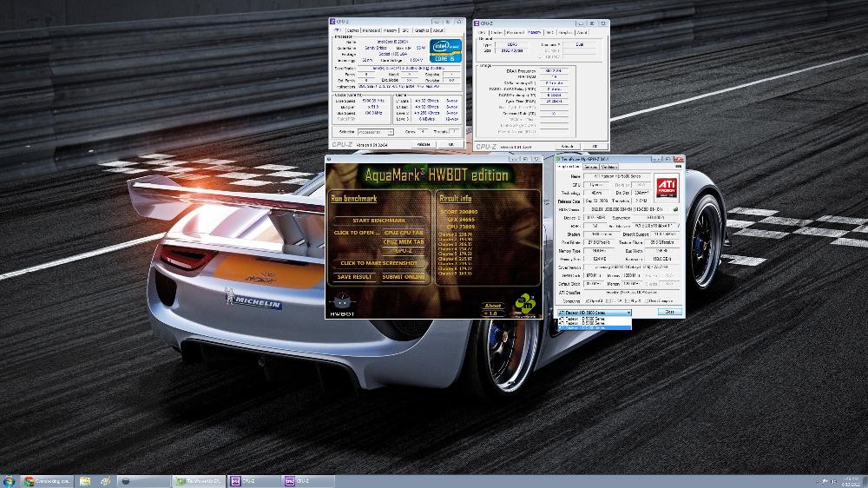
Task: Click the DRAM Frequency value in CPU-Z
Action: (x=554, y=71)
